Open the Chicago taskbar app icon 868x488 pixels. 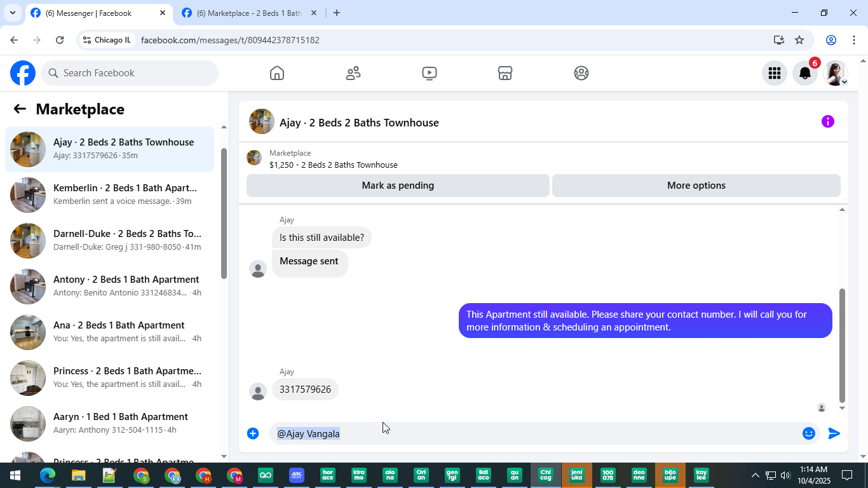pyautogui.click(x=546, y=475)
